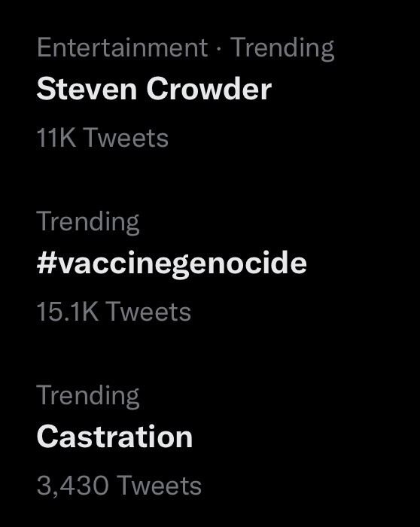Click the 15.1K Tweets count
The height and width of the screenshot is (527, 420).
pyautogui.click(x=114, y=312)
